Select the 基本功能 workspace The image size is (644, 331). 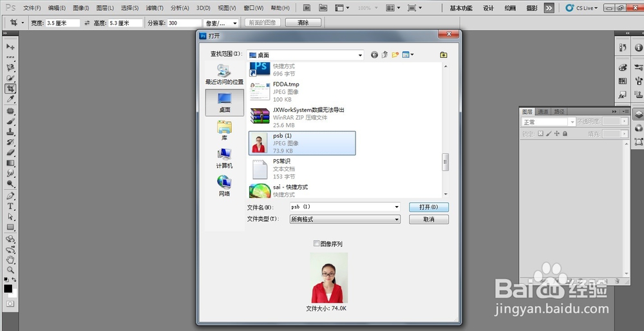pyautogui.click(x=461, y=8)
